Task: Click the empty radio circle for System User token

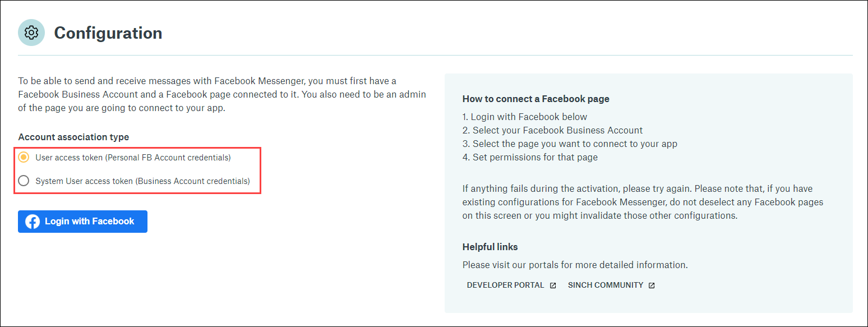Action: [x=23, y=181]
